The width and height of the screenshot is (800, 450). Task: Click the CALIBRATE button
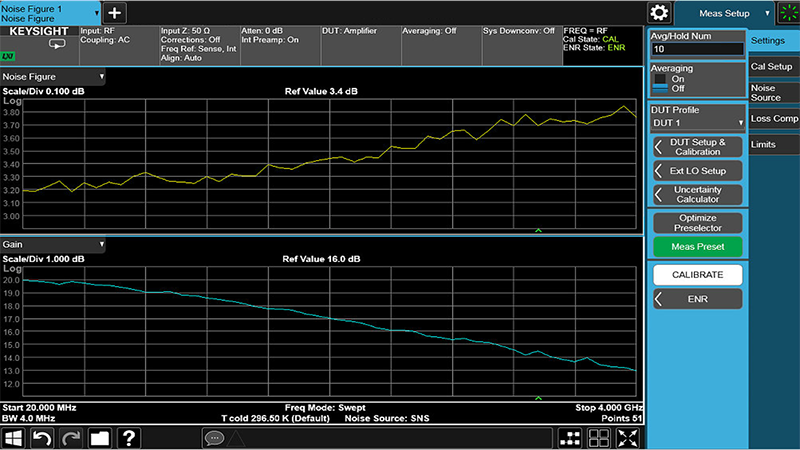click(697, 274)
